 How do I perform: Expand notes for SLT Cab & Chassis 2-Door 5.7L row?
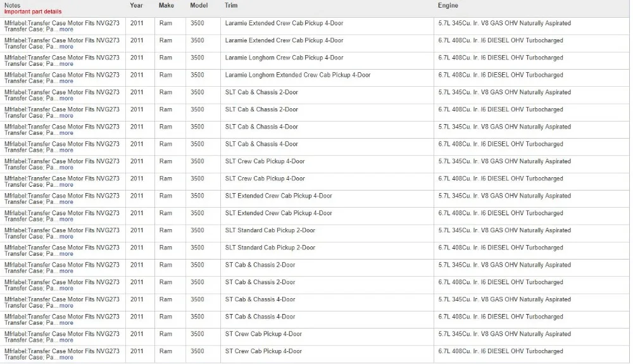[x=66, y=99]
